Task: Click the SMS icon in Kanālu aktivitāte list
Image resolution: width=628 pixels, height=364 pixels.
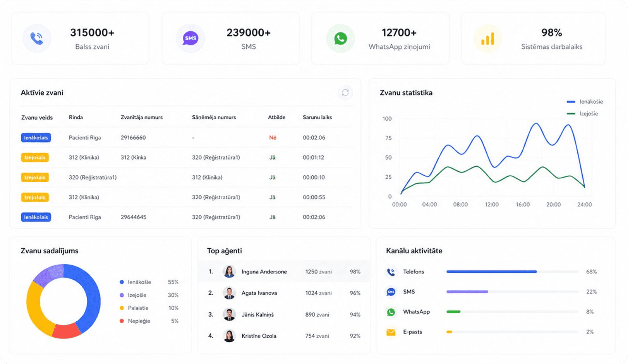Action: [391, 292]
